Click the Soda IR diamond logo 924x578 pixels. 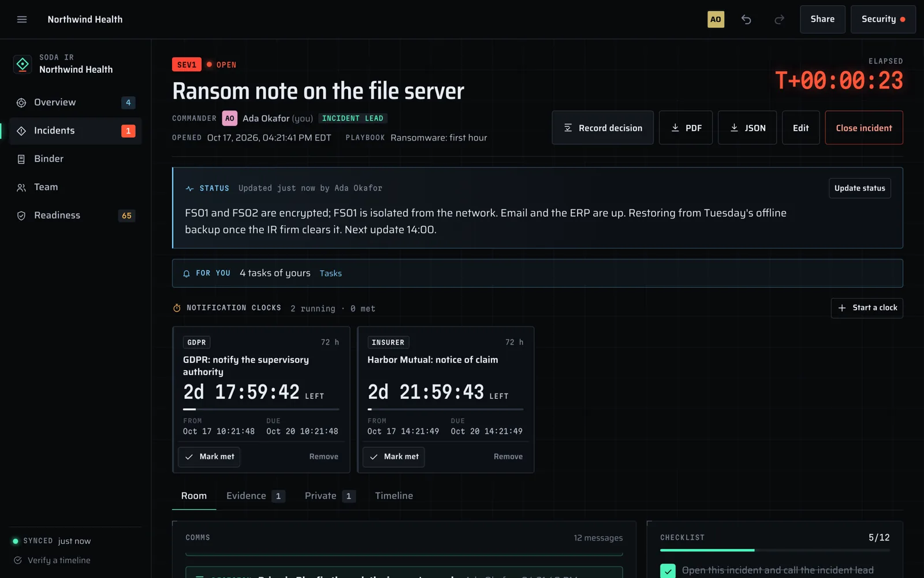tap(23, 64)
